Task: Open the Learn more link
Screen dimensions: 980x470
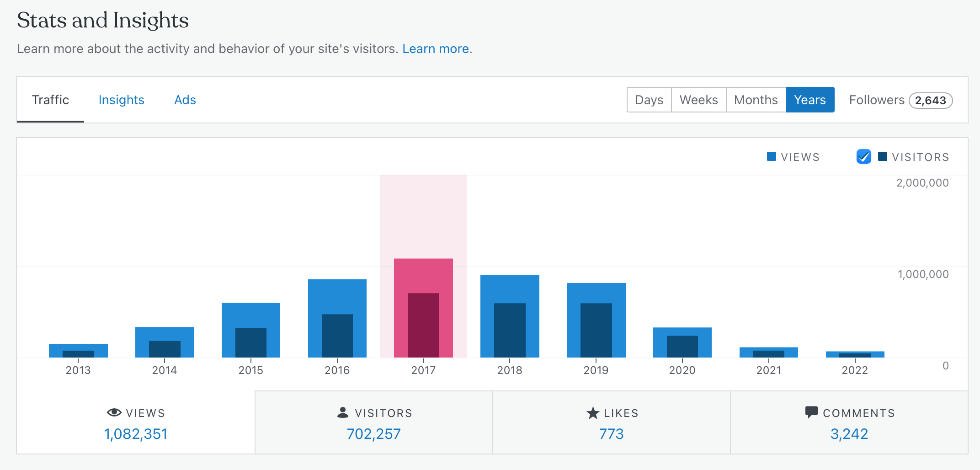Action: coord(436,48)
